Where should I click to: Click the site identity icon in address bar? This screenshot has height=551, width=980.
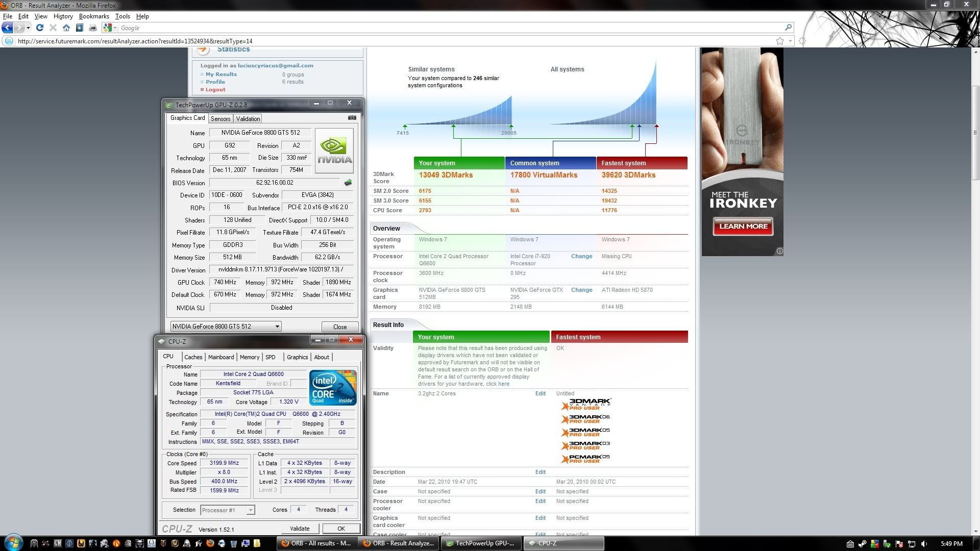(8, 41)
